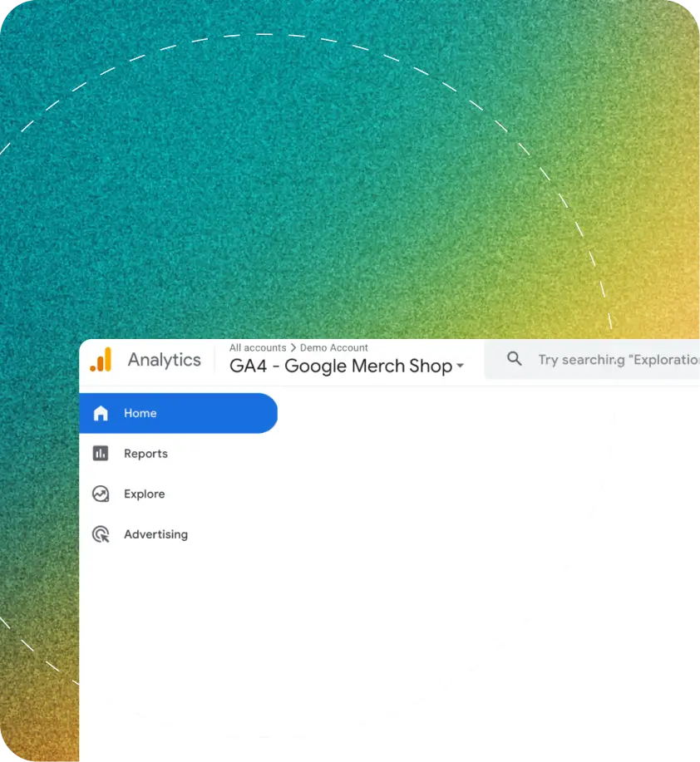Focus the "Try searching" search field
The image size is (700, 762).
point(617,360)
